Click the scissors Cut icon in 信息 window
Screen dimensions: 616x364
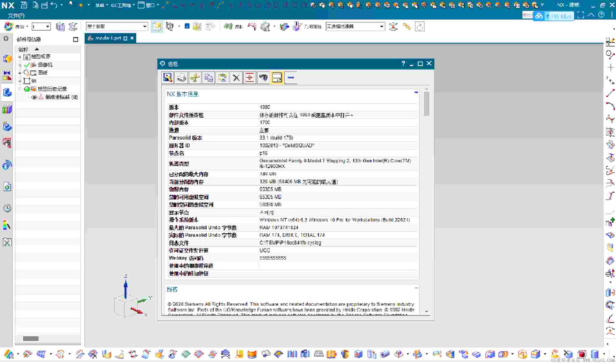point(195,78)
